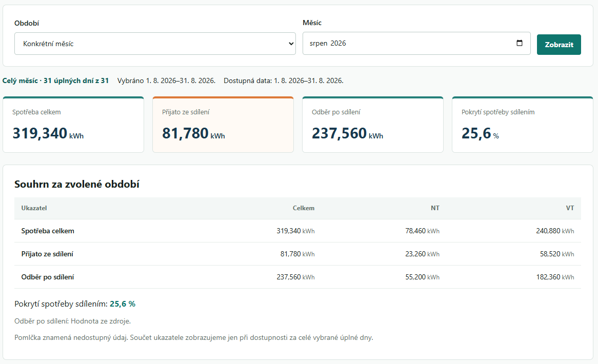Select the Pokrytí spotřeby sdílením card
Screen dimensions: 598x364
point(523,125)
